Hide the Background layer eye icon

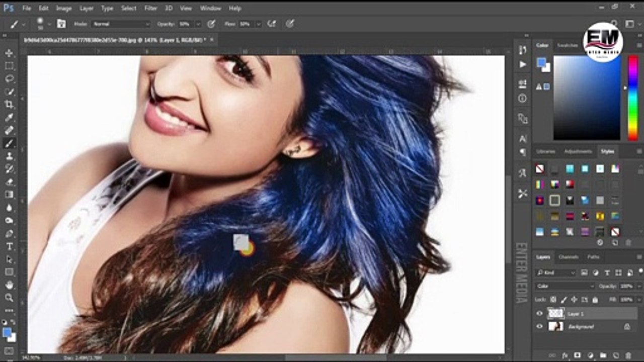(x=540, y=326)
